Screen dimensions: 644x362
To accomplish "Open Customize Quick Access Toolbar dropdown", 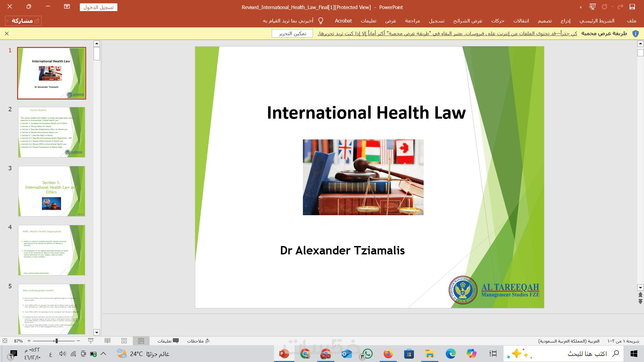I will [x=581, y=7].
